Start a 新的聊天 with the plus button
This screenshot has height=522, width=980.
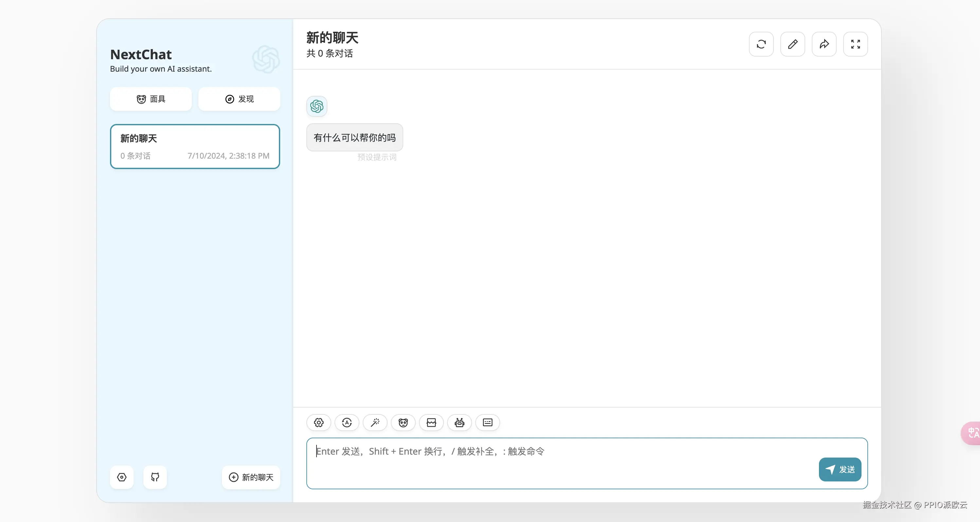[x=251, y=477]
